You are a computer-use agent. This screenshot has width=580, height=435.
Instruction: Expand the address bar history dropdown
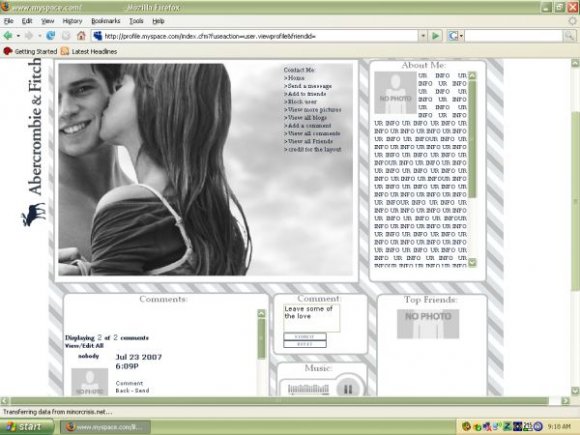[423, 36]
